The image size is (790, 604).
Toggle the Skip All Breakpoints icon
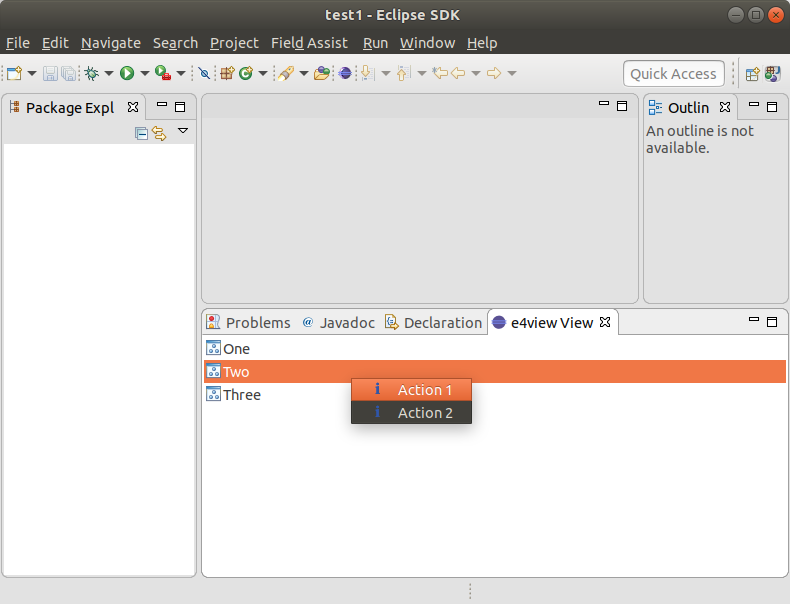(204, 74)
